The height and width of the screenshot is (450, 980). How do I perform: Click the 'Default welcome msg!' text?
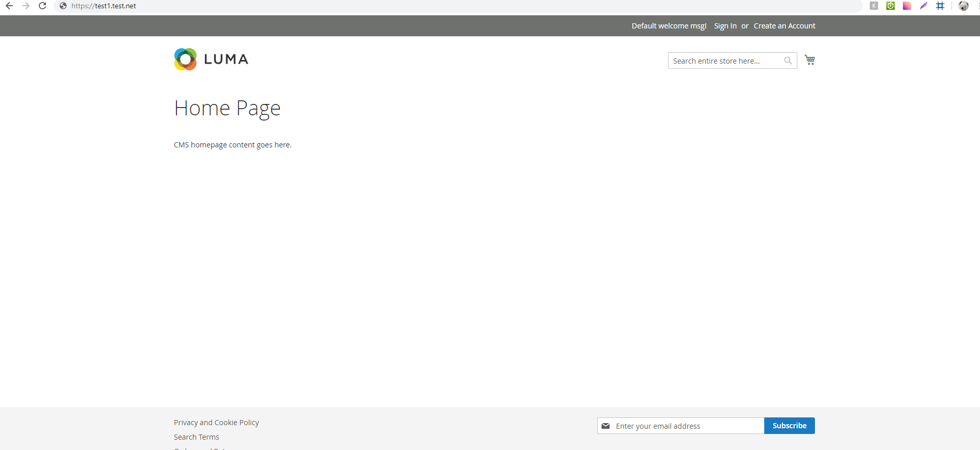point(669,26)
